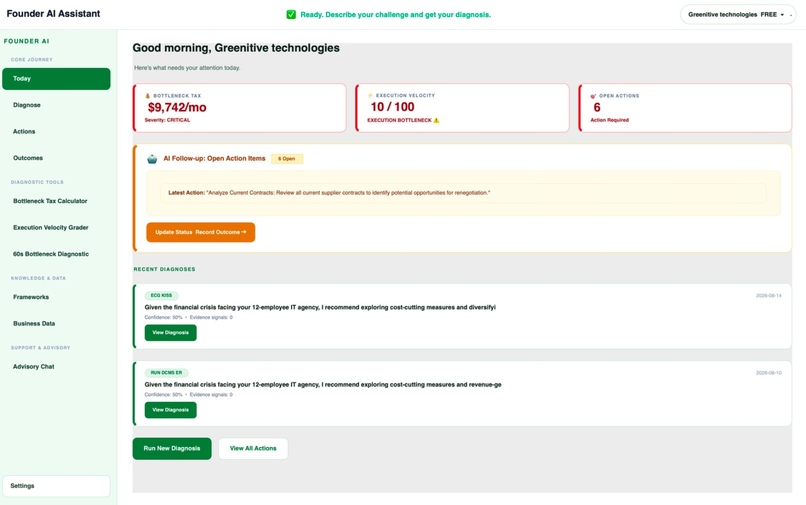View Diagnosis for the RUN DCMS ER entry
The height and width of the screenshot is (505, 806).
pos(171,410)
